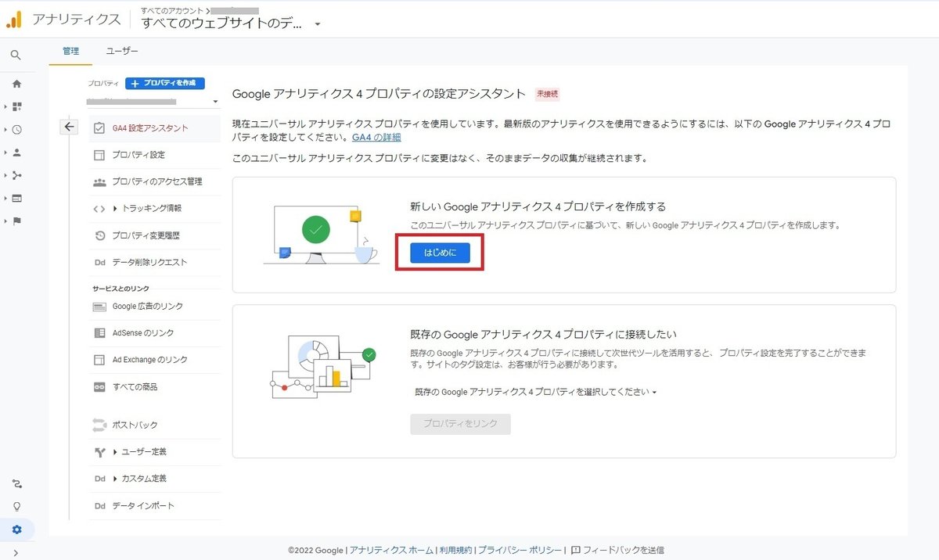
Task: Click Dd icon beside データ インポート
Action: [x=99, y=506]
